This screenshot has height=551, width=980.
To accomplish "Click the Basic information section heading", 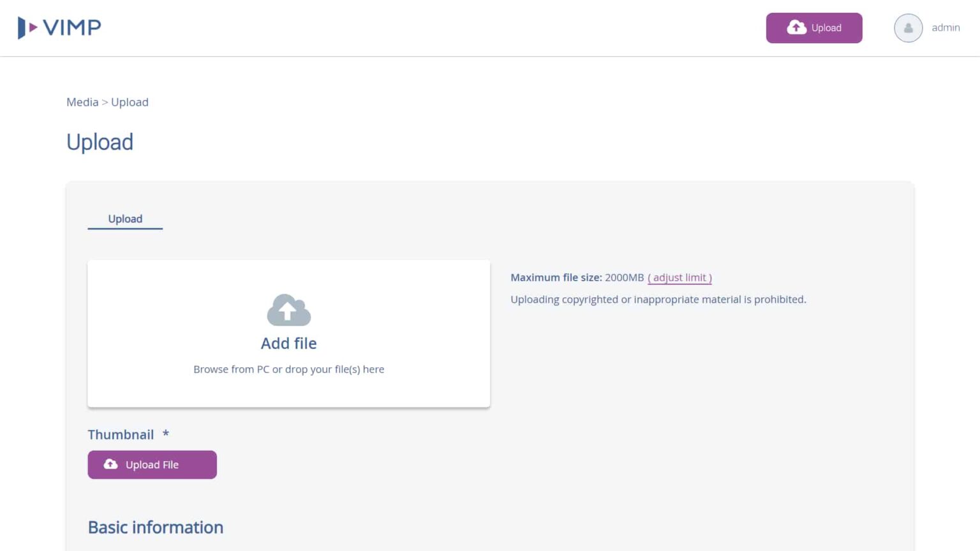I will click(156, 527).
